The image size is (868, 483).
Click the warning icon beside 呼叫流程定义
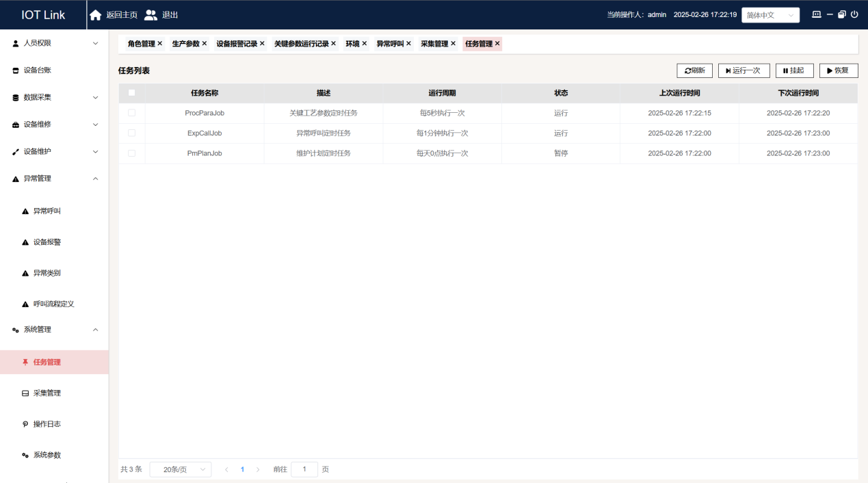pyautogui.click(x=25, y=304)
